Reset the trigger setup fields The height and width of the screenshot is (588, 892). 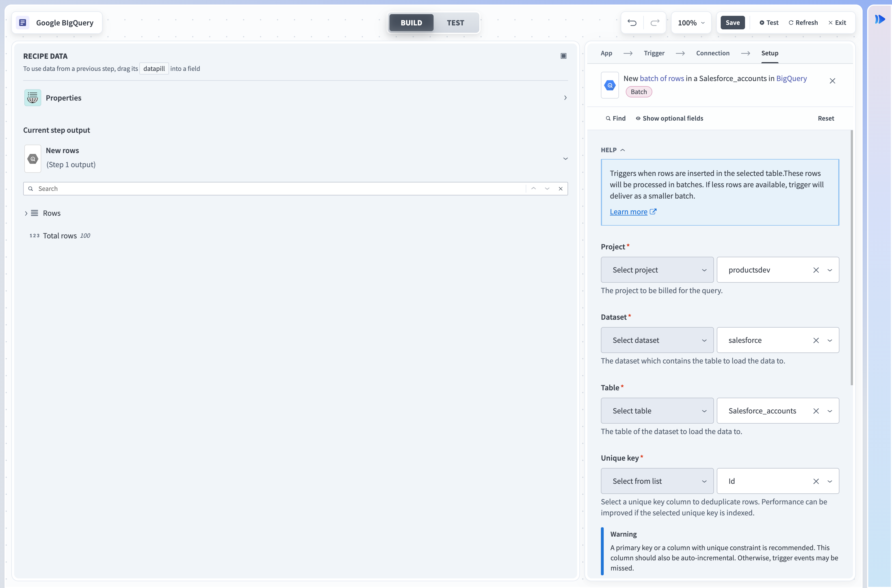click(826, 119)
